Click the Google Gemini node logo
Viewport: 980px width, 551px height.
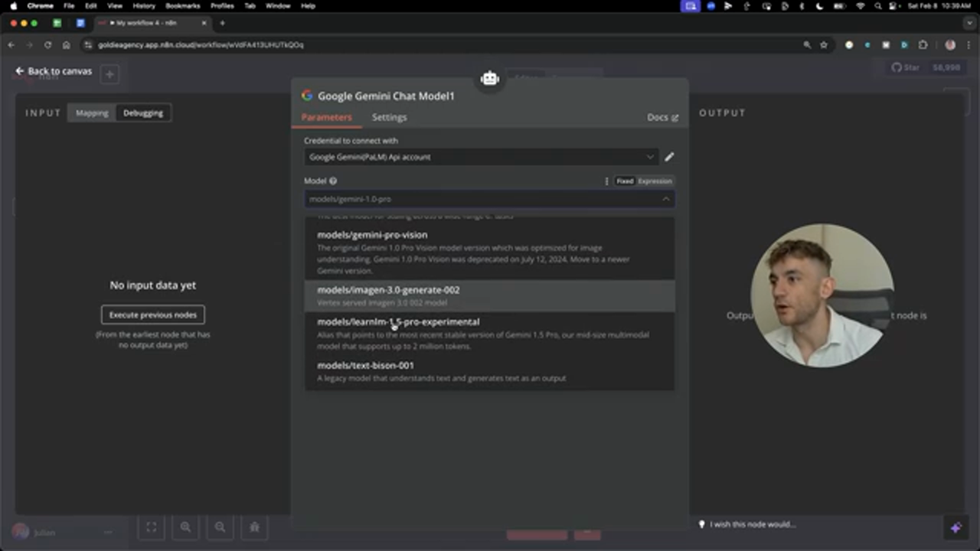click(307, 96)
